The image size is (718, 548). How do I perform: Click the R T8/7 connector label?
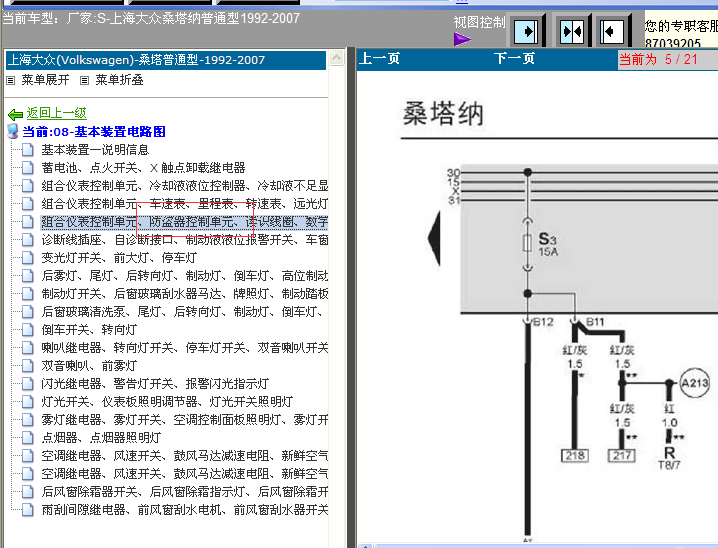(x=669, y=458)
